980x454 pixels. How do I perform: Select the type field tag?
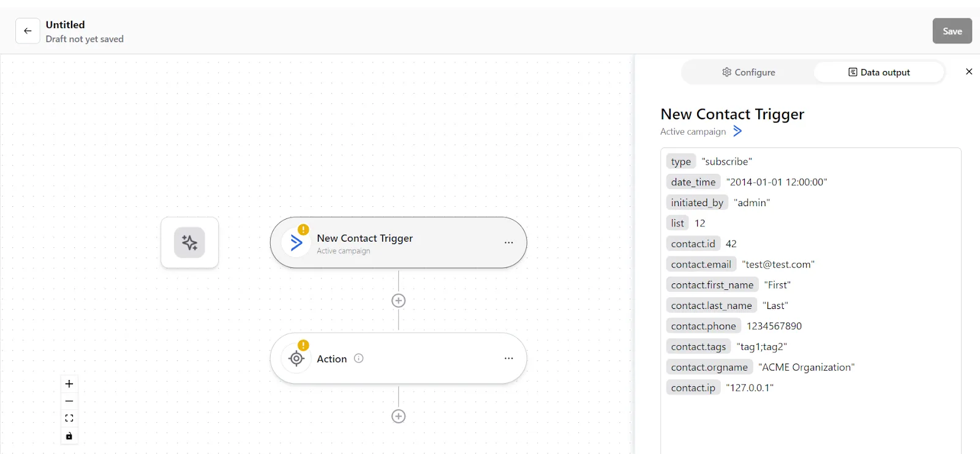(681, 162)
